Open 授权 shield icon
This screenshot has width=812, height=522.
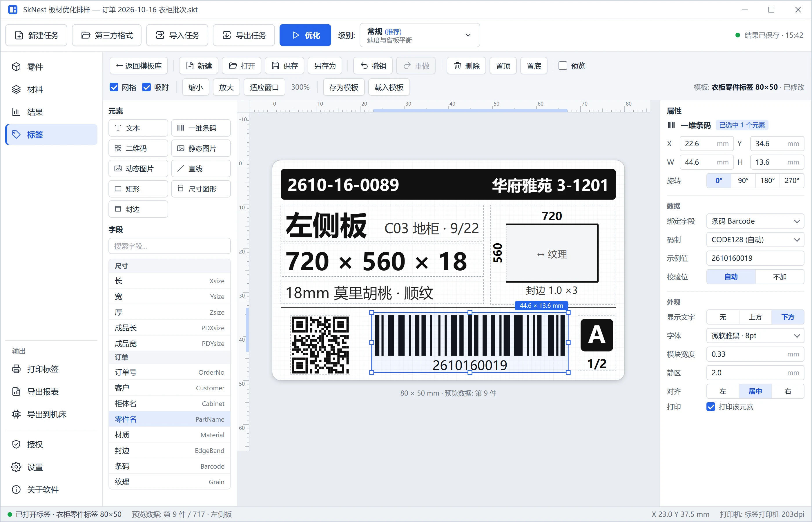pos(16,444)
